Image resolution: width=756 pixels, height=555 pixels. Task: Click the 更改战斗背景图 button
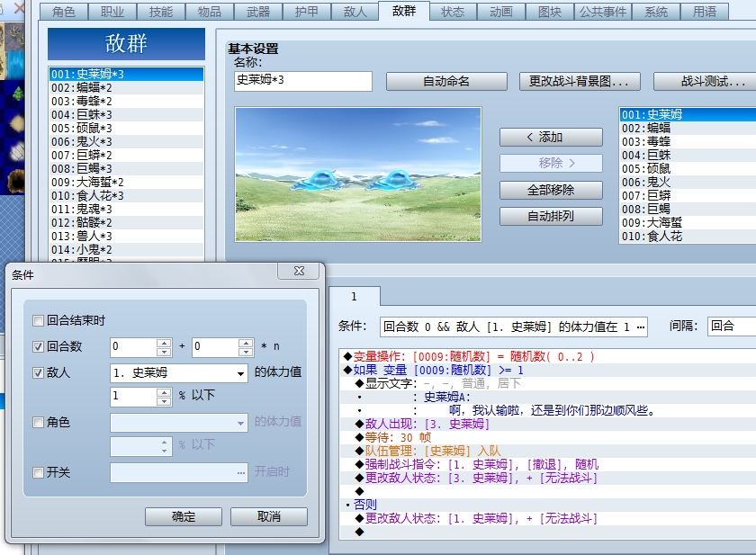[580, 82]
